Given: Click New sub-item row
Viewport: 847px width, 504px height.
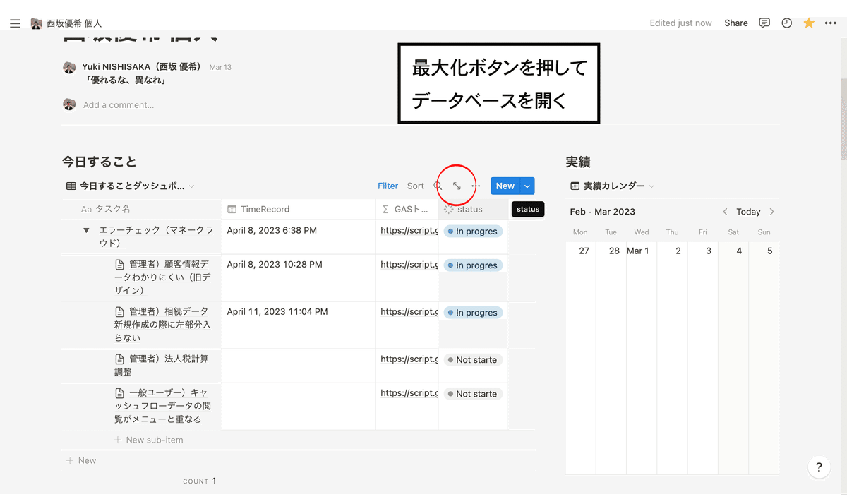Looking at the screenshot, I should (148, 440).
